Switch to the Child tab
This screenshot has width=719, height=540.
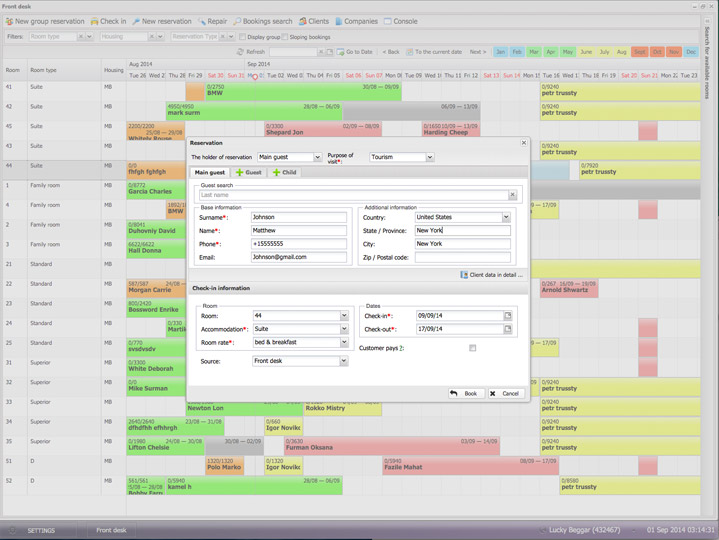click(284, 173)
